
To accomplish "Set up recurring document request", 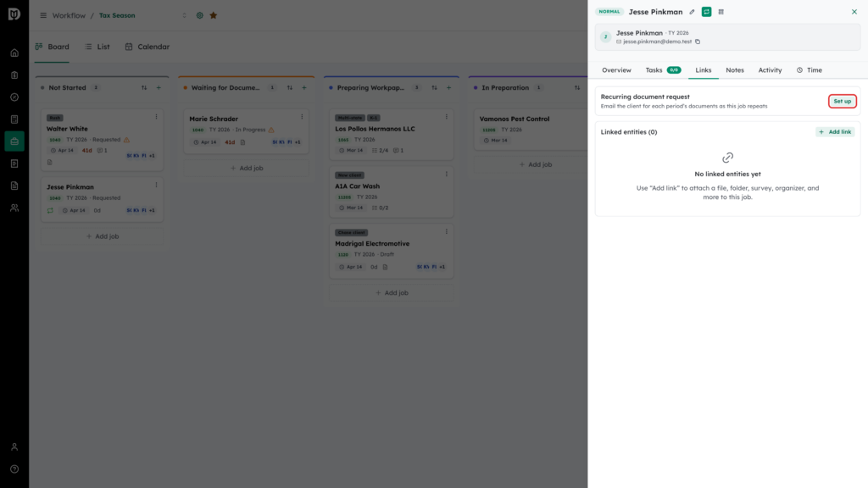I will (x=842, y=102).
